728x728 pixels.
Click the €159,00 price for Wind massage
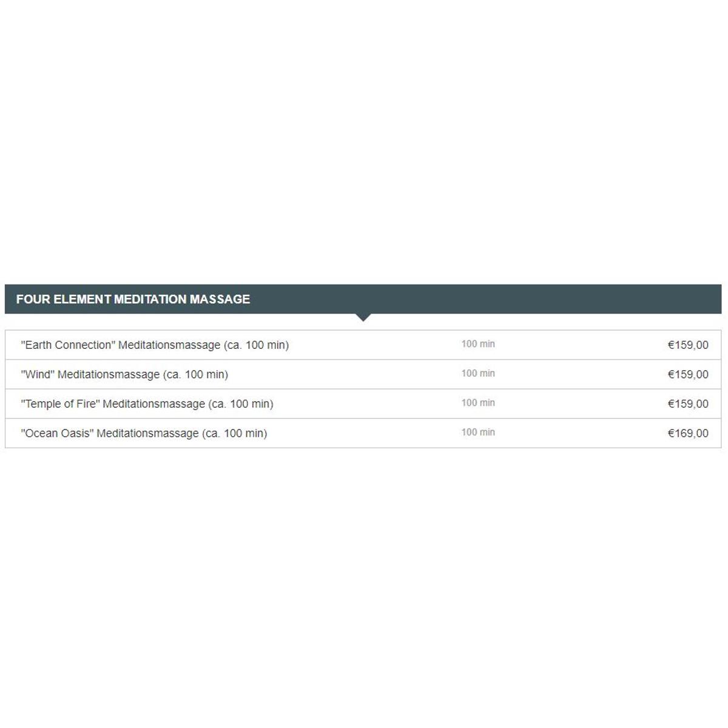tap(688, 374)
